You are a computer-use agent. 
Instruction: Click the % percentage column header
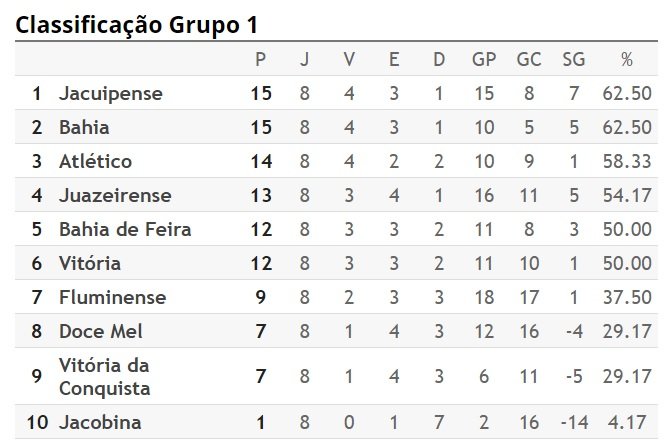(x=627, y=59)
